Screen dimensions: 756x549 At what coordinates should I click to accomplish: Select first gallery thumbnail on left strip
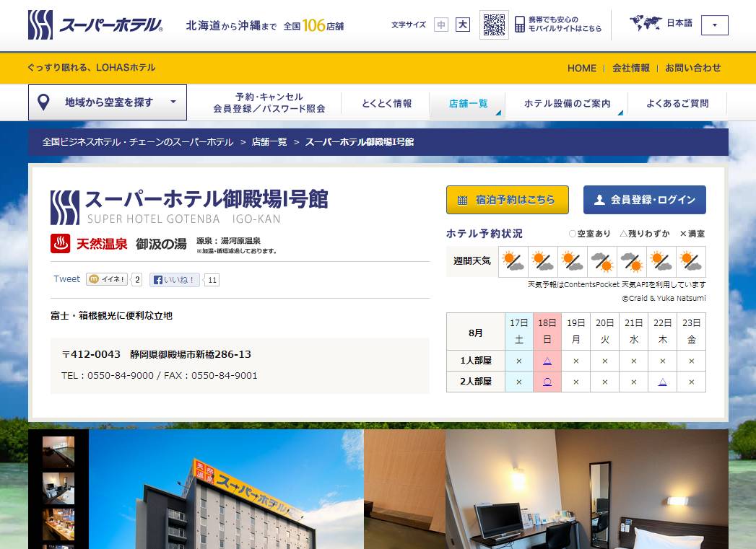click(58, 452)
